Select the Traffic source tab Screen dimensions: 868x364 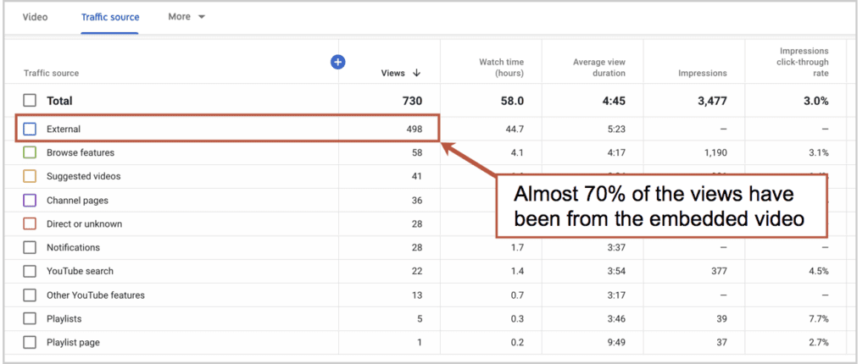110,17
